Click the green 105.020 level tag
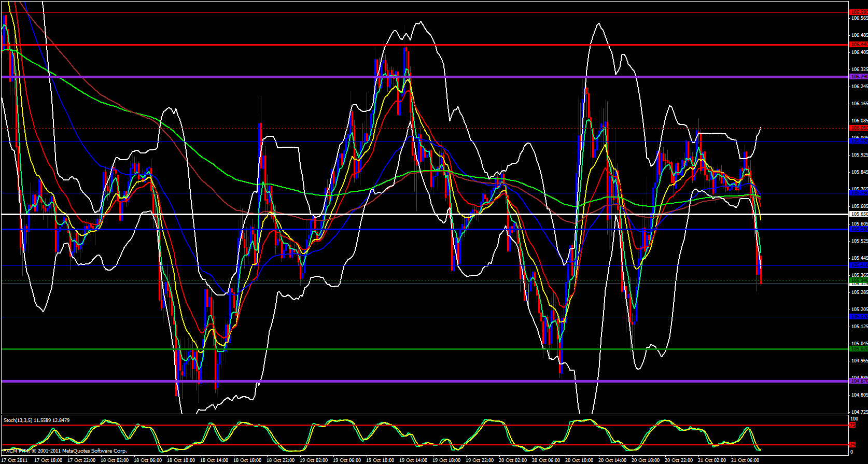868x464 pixels. pos(859,349)
